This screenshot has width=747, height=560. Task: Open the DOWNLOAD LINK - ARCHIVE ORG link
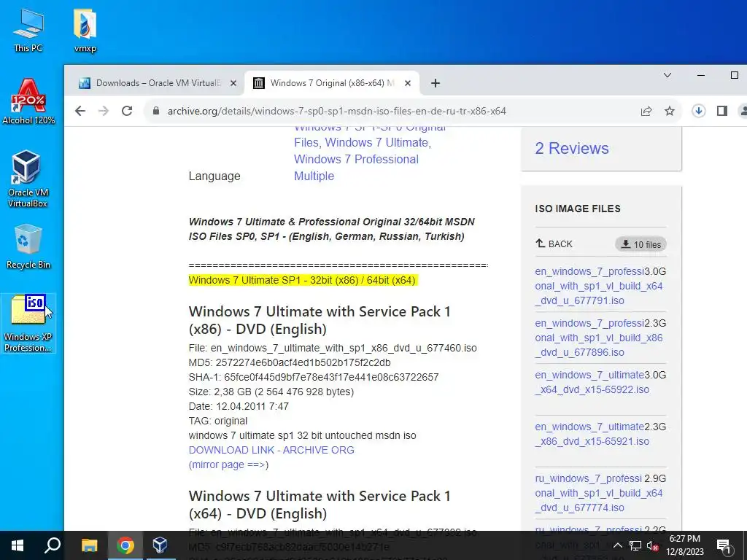pyautogui.click(x=271, y=450)
